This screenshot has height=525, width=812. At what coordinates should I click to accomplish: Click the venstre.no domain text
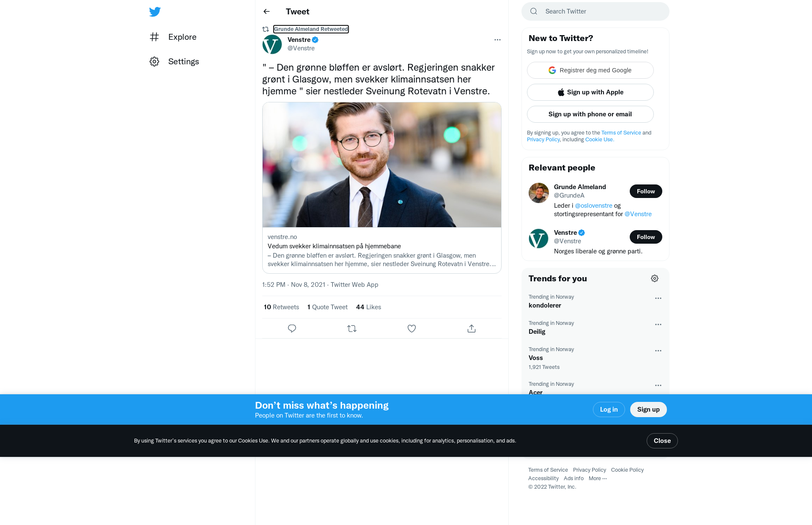point(282,237)
